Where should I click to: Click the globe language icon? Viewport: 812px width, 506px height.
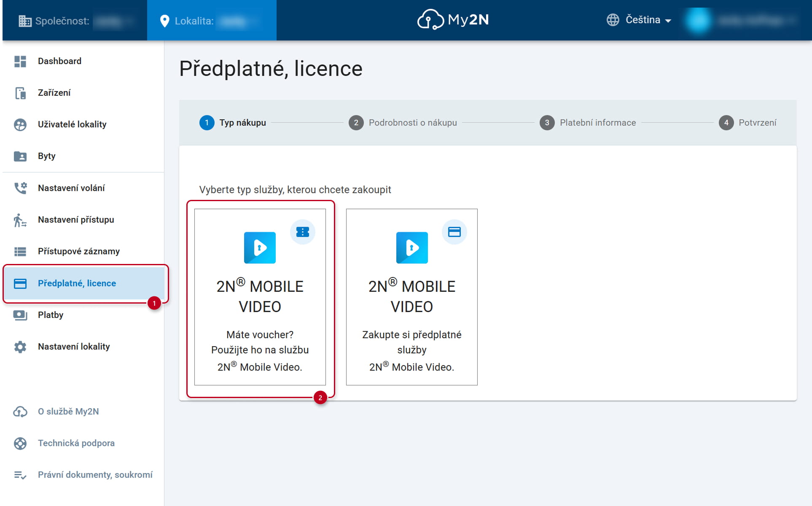[x=613, y=20]
